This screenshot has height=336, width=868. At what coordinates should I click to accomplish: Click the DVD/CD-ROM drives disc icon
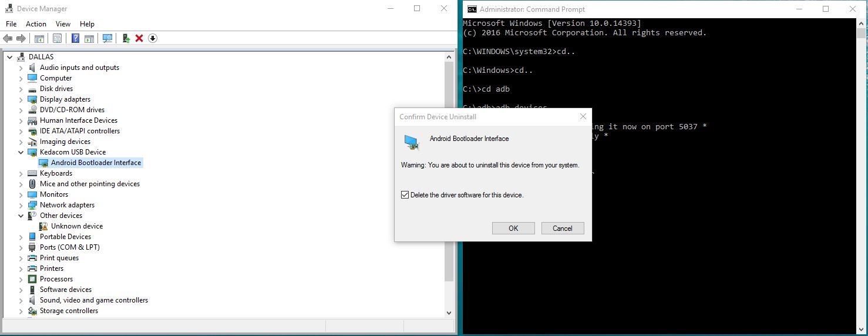tap(32, 110)
